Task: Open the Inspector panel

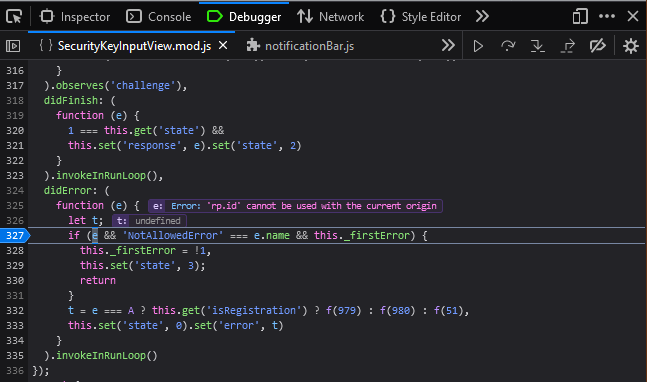Action: click(x=75, y=17)
